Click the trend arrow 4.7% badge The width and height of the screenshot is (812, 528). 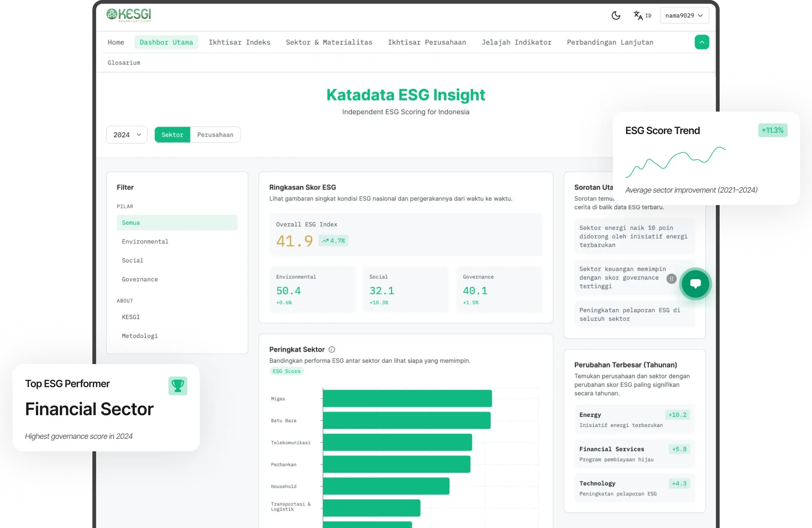click(333, 241)
